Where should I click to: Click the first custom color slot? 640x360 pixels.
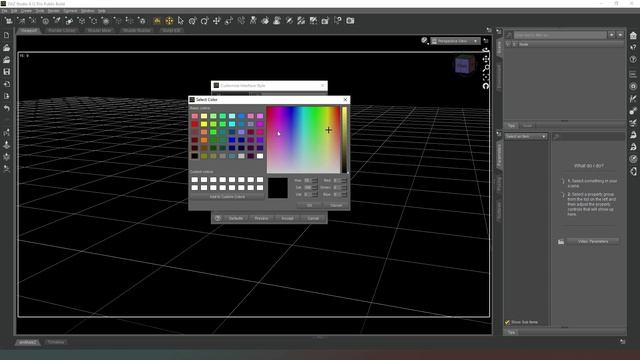click(195, 180)
